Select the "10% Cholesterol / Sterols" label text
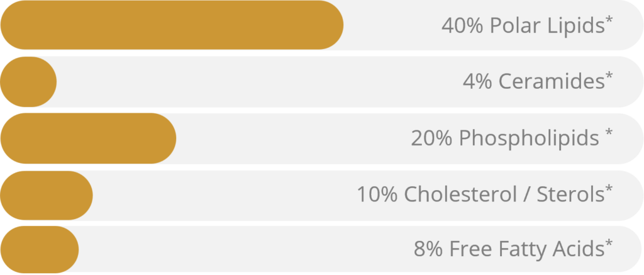Screen dimensions: 644x275 (x=480, y=194)
